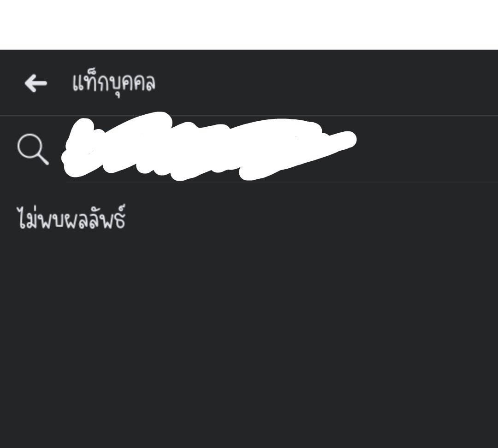
Task: Tap the magnifying glass search icon
Action: pos(33,149)
